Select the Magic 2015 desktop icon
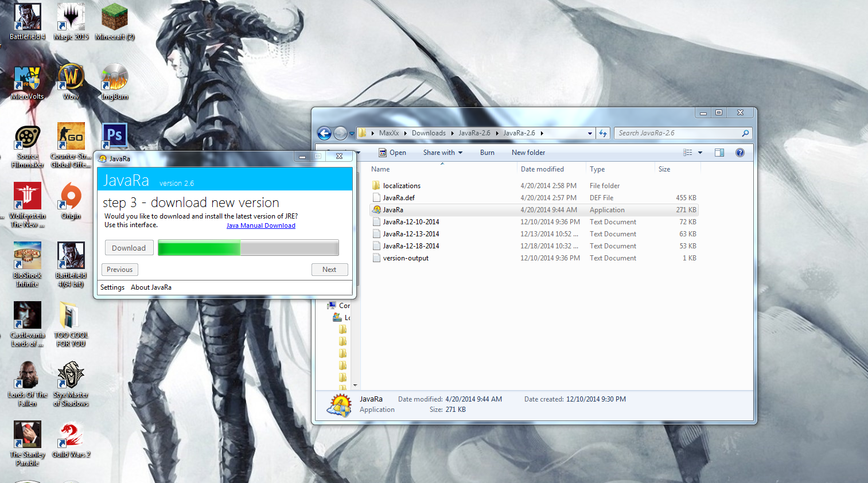This screenshot has height=483, width=868. click(71, 21)
